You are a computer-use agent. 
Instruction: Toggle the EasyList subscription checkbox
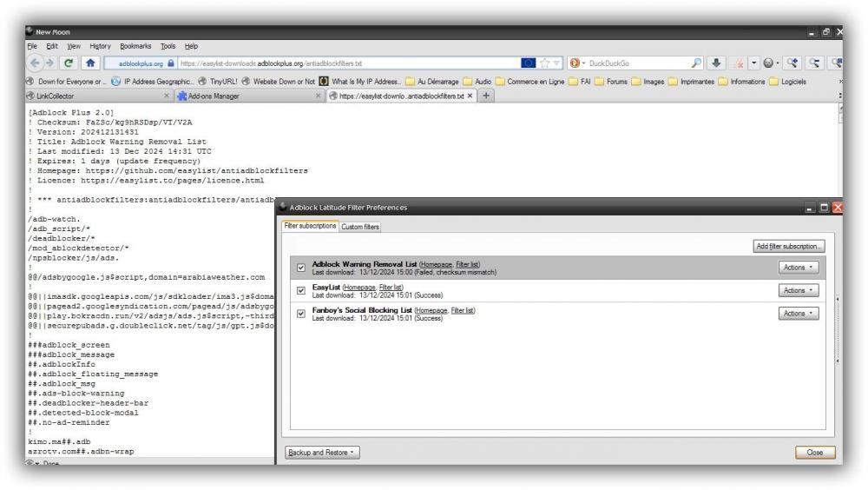point(301,291)
